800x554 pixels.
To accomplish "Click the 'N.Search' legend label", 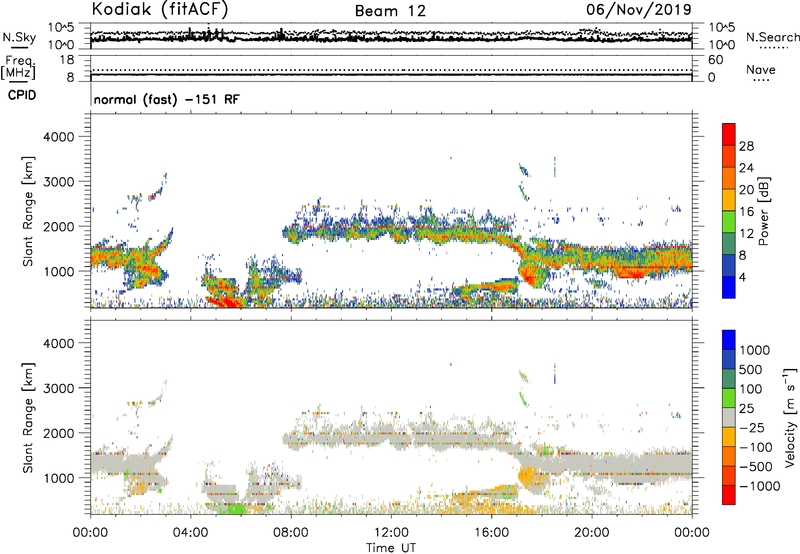I will (773, 37).
